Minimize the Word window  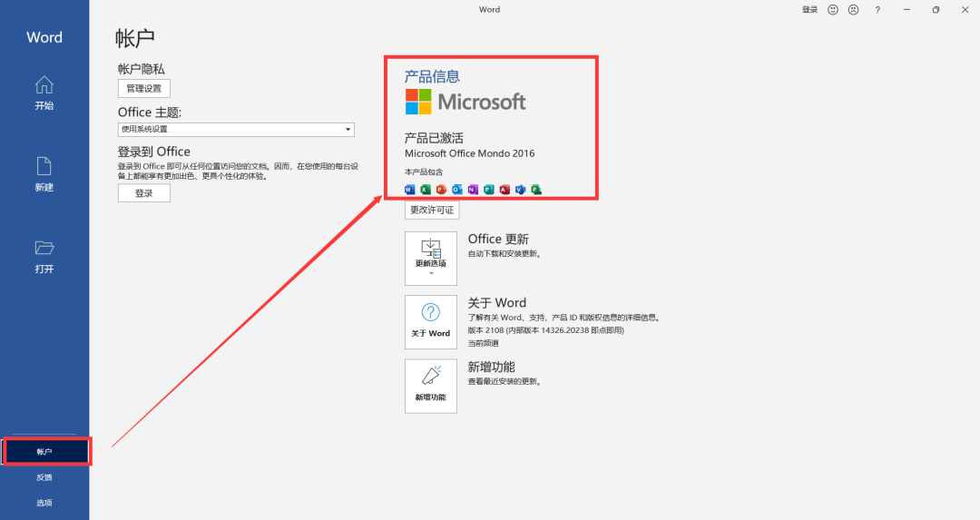click(906, 9)
